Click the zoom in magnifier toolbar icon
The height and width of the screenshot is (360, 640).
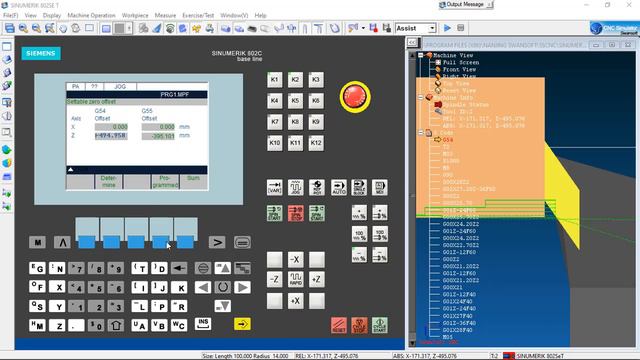23,28
